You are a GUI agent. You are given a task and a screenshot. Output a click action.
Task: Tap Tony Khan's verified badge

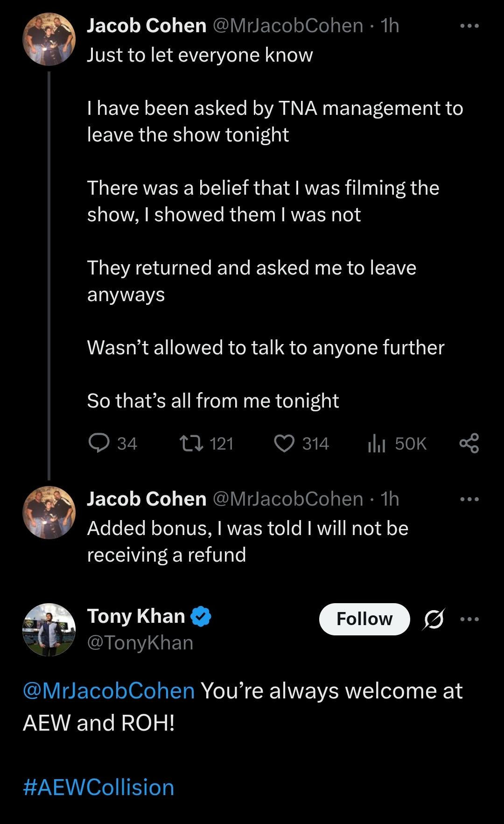201,616
